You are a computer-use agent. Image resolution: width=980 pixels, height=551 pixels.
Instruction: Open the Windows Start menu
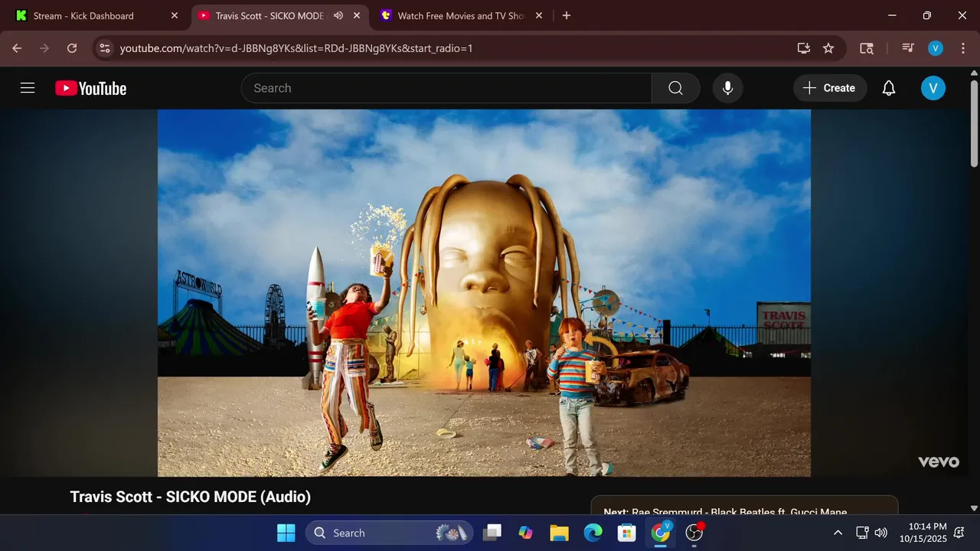286,533
